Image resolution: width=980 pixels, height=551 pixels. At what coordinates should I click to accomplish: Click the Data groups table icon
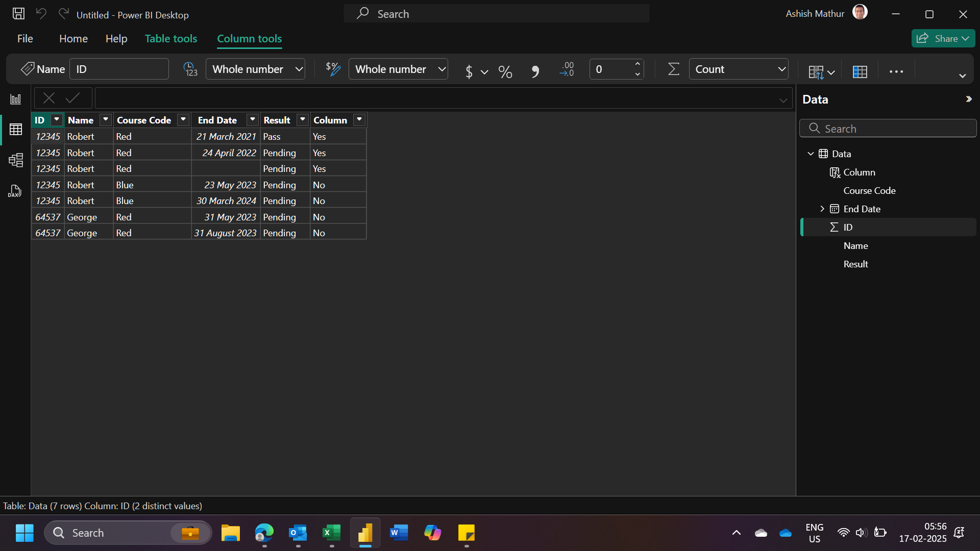tap(860, 72)
